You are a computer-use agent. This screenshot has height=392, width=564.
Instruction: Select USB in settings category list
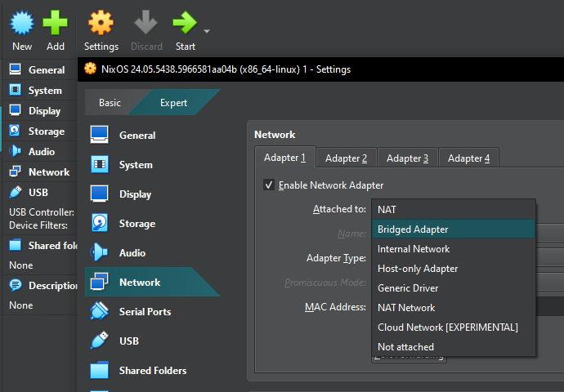pyautogui.click(x=153, y=341)
